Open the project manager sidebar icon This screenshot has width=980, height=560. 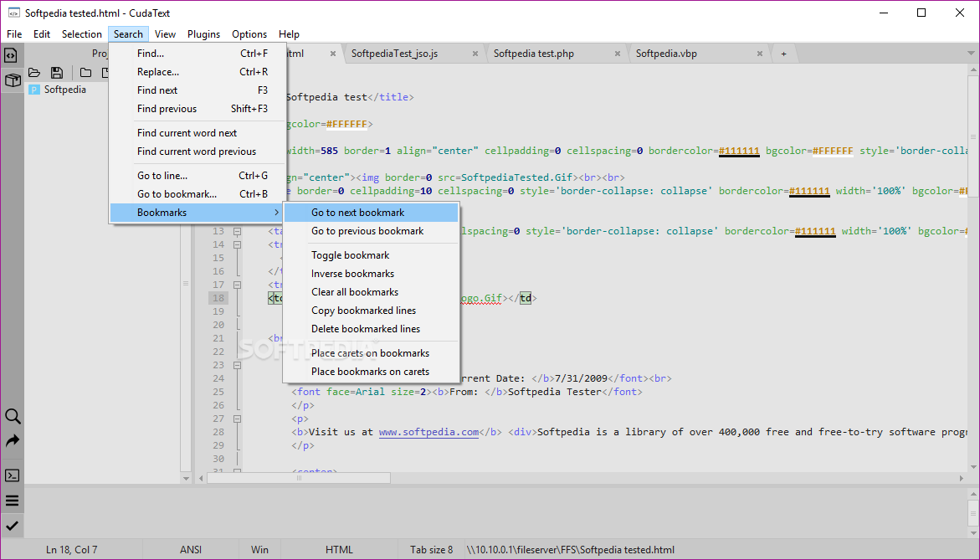(x=12, y=80)
